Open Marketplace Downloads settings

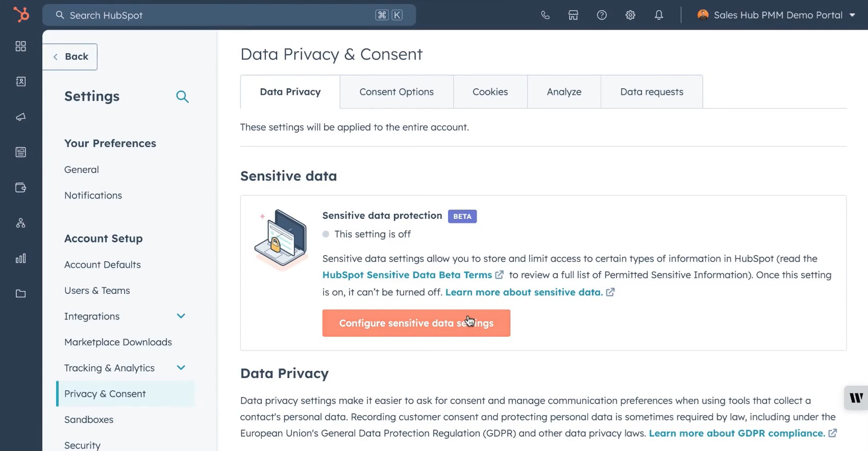coord(118,342)
